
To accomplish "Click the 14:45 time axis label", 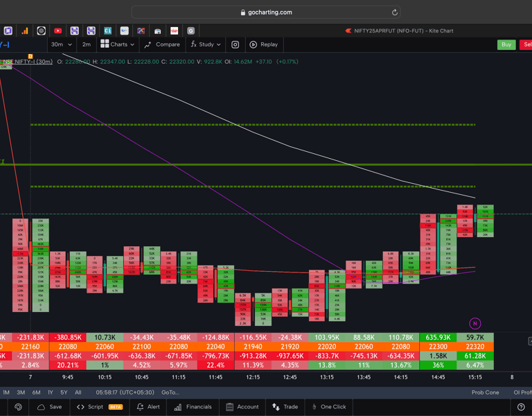I will (x=438, y=377).
